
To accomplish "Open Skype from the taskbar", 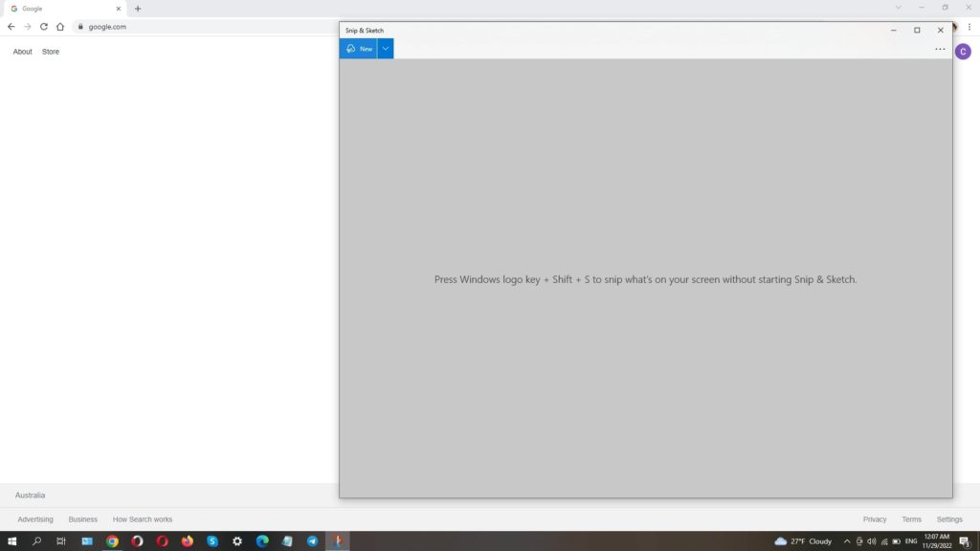I will click(212, 541).
